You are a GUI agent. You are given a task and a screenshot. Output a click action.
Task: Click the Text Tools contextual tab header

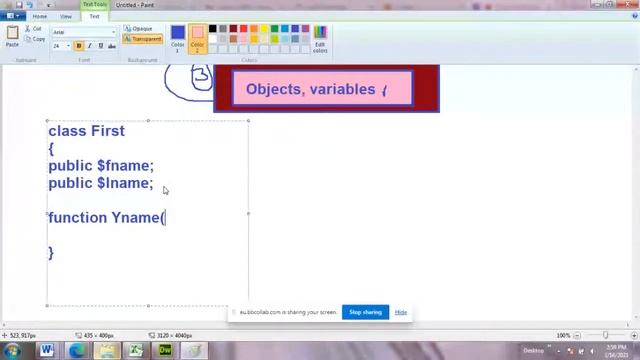(95, 4)
